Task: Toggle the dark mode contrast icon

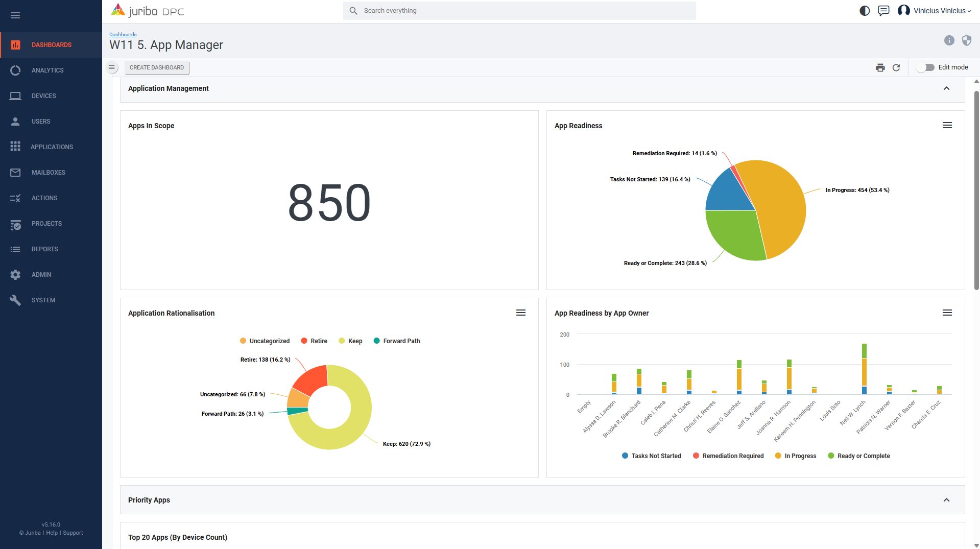Action: point(864,11)
